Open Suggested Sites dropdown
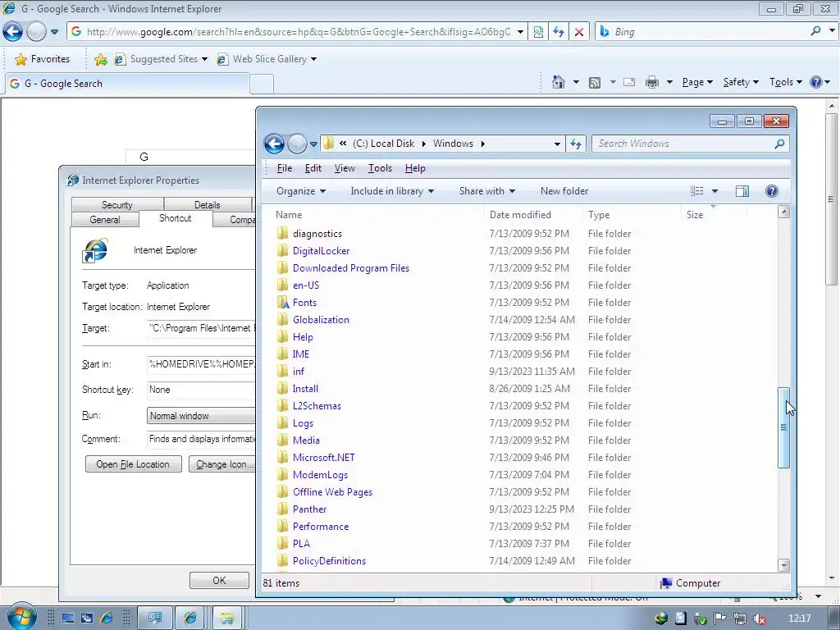This screenshot has height=630, width=840. click(204, 59)
